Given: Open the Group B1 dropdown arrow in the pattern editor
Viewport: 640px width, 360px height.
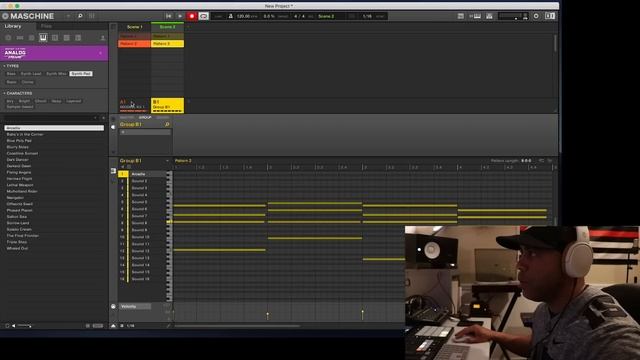Looking at the screenshot, I should click(167, 161).
